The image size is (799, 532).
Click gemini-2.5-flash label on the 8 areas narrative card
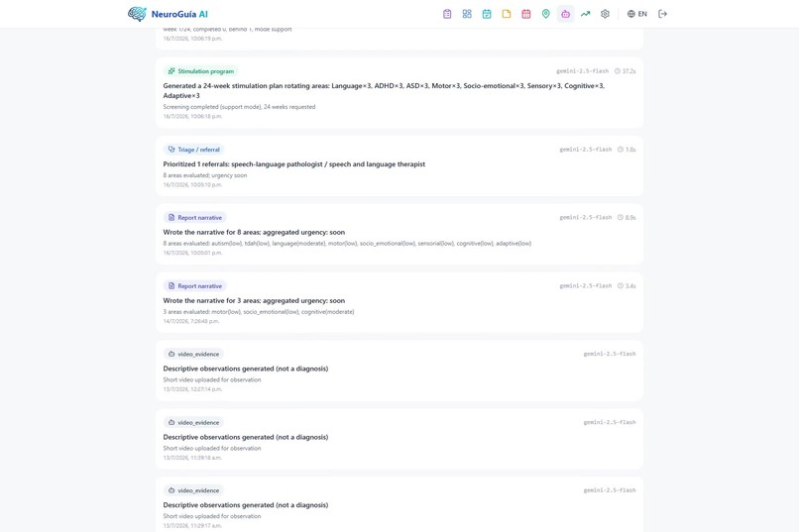586,217
